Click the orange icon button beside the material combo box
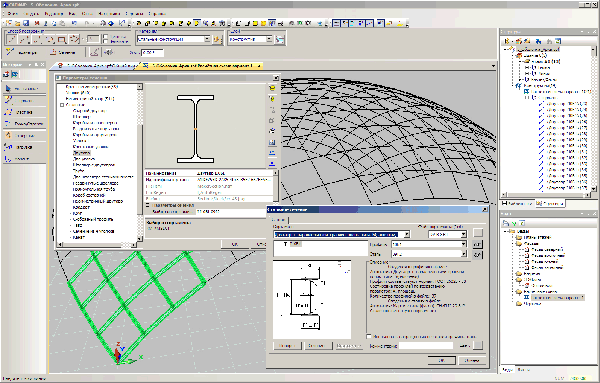 pos(217,39)
